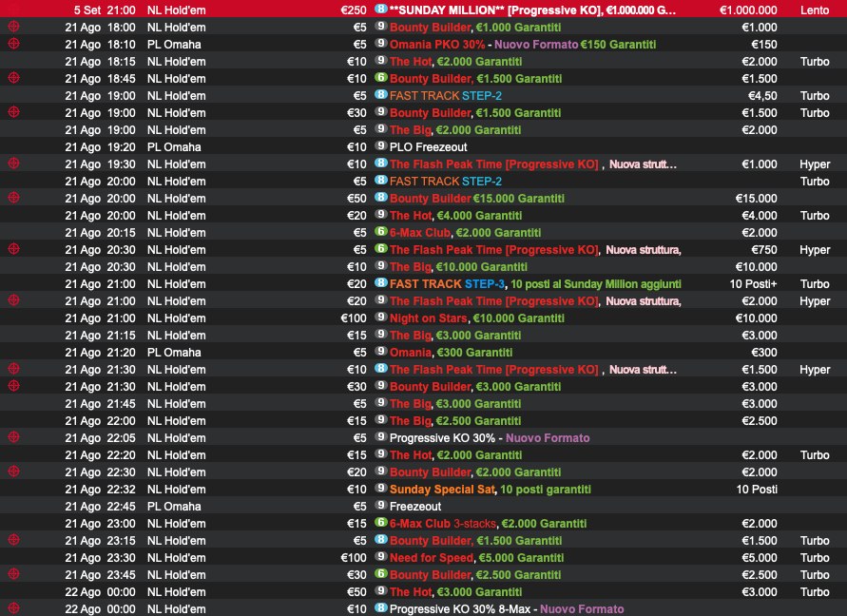
Task: Open Sunday Special Sat, 10 posti garantiti
Action: click(491, 490)
